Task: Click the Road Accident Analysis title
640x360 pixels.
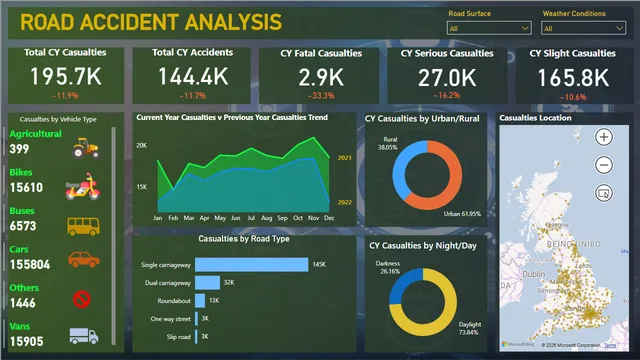Action: (x=151, y=22)
